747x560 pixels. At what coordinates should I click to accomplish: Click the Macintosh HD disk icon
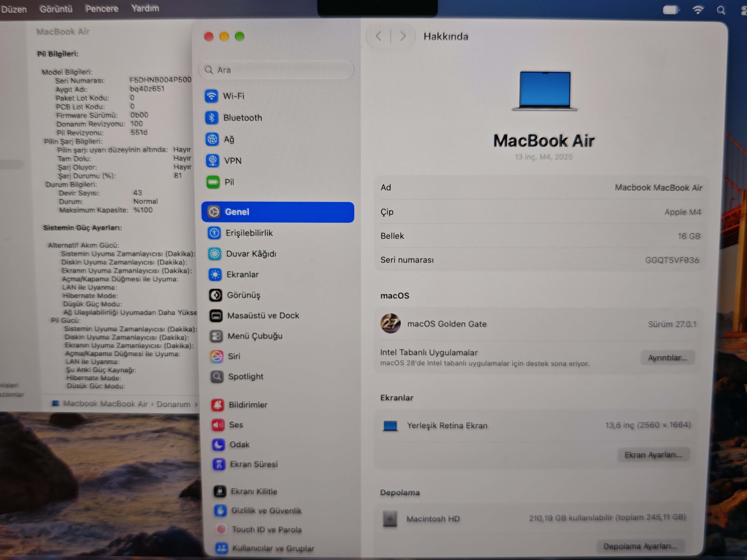coord(390,518)
